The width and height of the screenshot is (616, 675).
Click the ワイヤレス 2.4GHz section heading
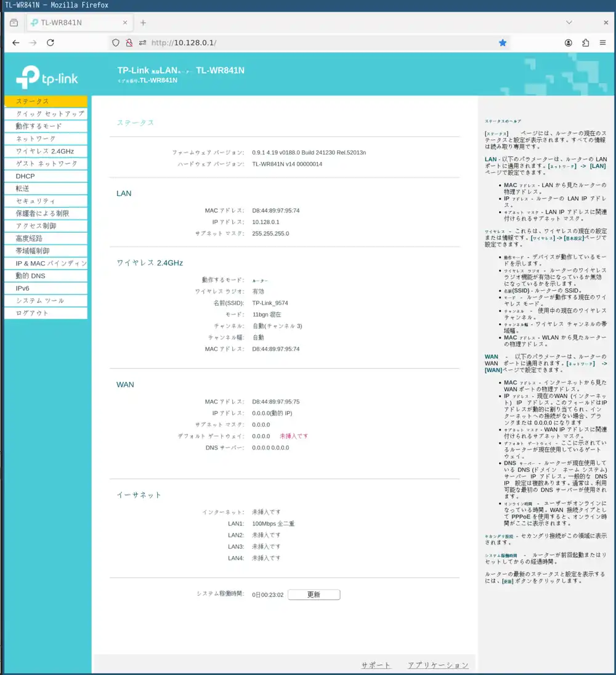(x=150, y=262)
